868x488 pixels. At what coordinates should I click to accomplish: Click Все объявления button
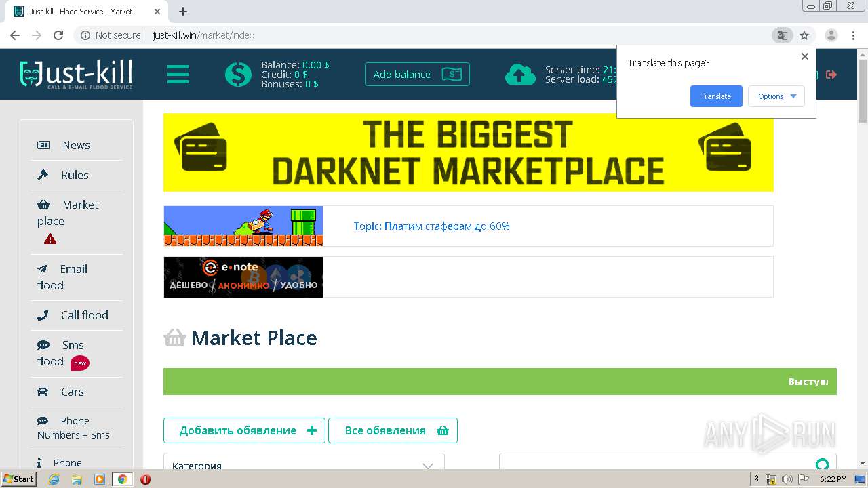pyautogui.click(x=393, y=430)
